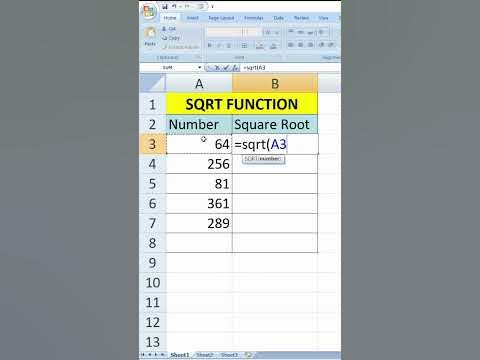Click the Number header cell
480x360 pixels.
pos(199,124)
